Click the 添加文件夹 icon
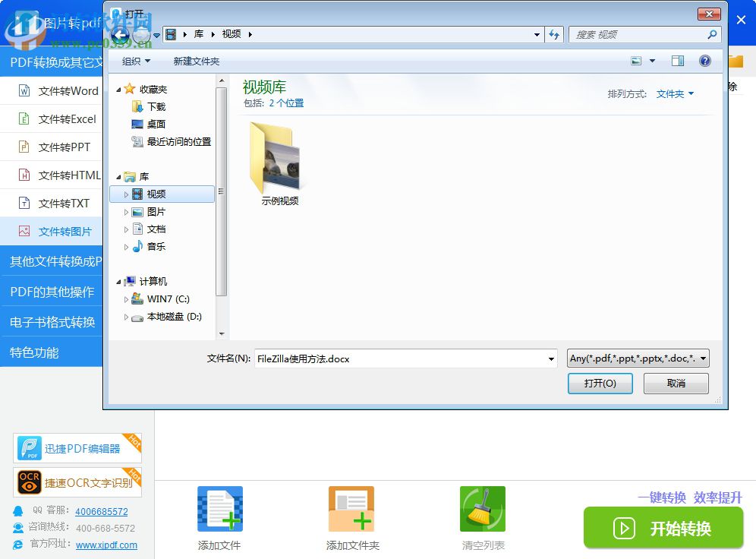Image resolution: width=756 pixels, height=559 pixels. click(x=351, y=509)
